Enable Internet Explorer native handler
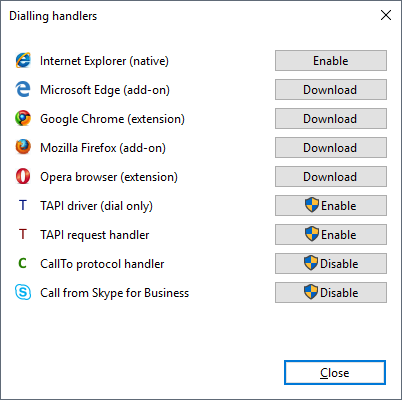 pos(331,61)
